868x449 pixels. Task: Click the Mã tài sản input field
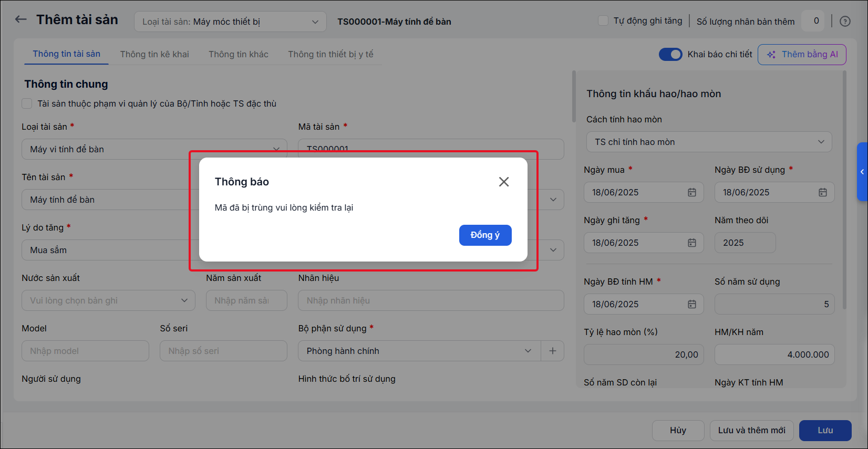(x=431, y=149)
